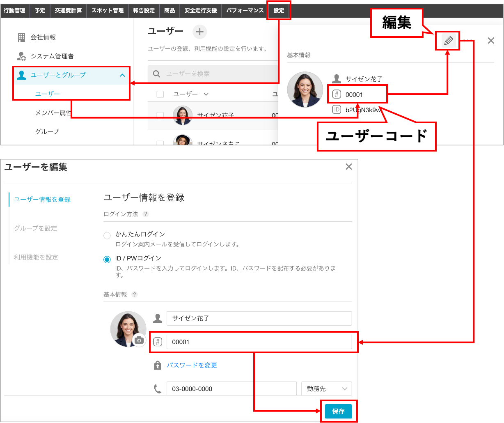Click the パスワードを変更 link
This screenshot has width=504, height=423.
click(192, 365)
